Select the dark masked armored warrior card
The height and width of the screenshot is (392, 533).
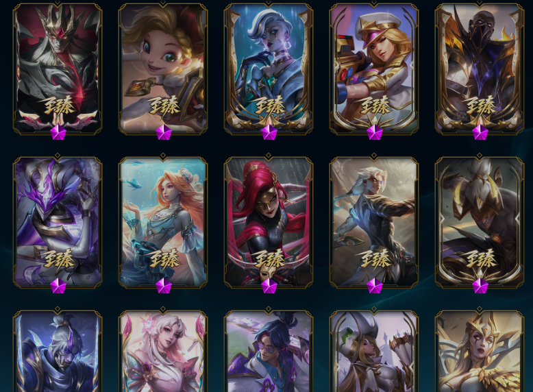pos(480,69)
